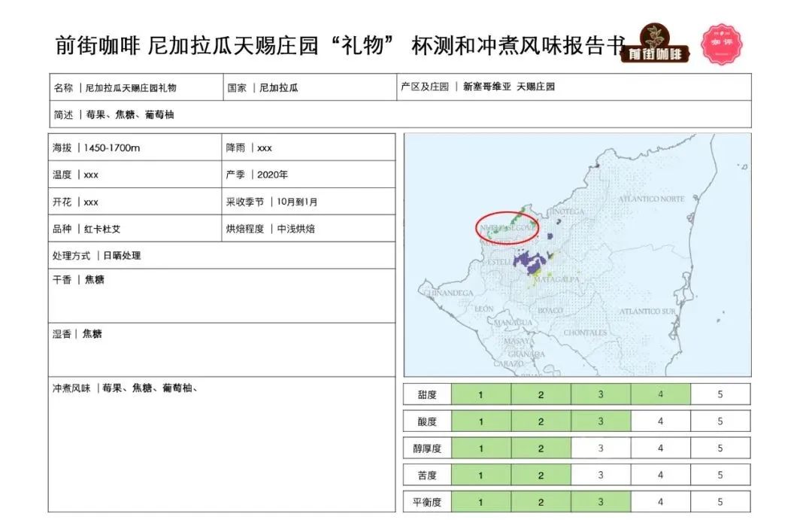Select 甜度 rating level 5
Image resolution: width=812 pixels, height=529 pixels.
pos(720,394)
